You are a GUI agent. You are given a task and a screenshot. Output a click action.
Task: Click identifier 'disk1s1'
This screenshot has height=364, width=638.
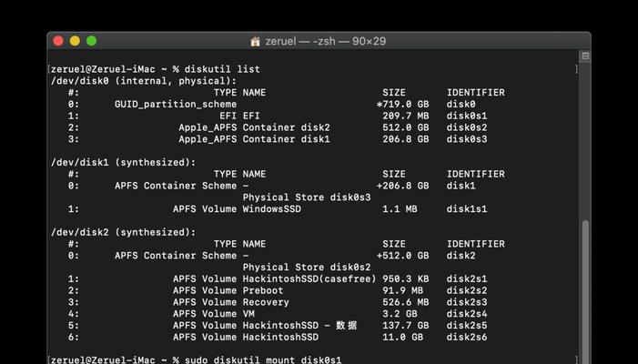[x=467, y=209]
